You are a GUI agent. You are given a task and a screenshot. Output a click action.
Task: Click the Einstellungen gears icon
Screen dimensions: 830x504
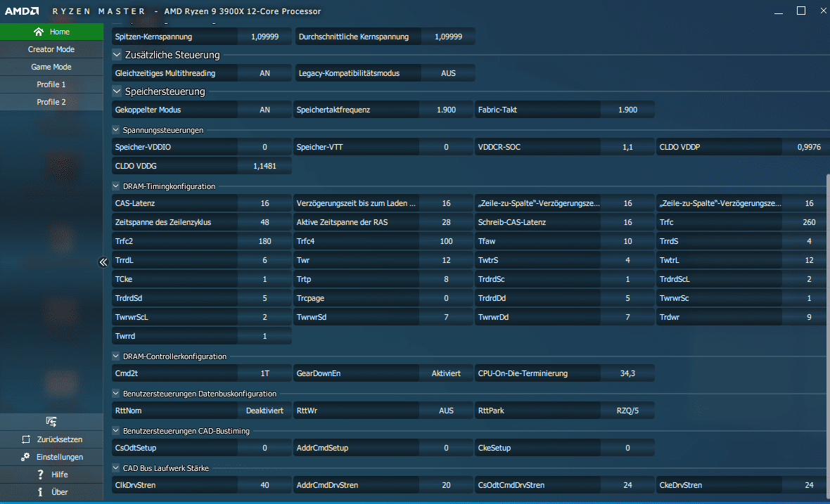click(x=25, y=457)
